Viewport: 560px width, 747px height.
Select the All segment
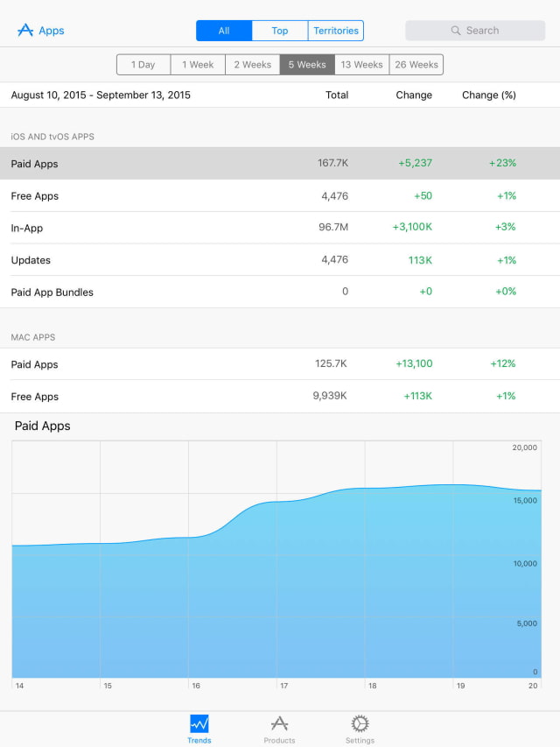tap(224, 31)
